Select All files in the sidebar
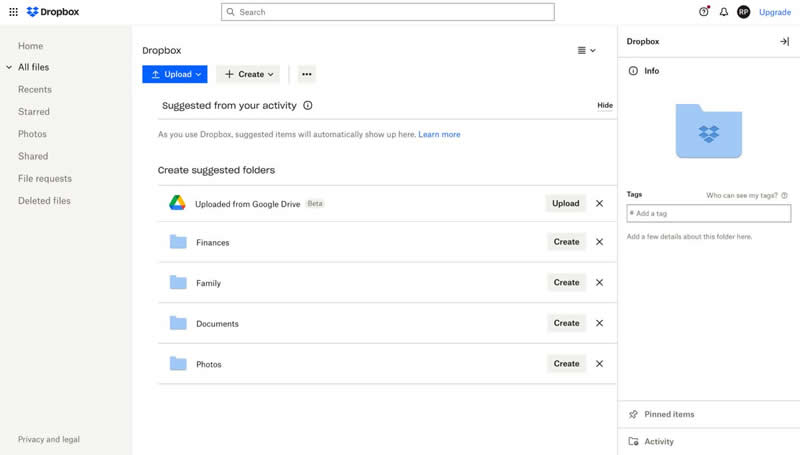800x455 pixels. point(34,67)
